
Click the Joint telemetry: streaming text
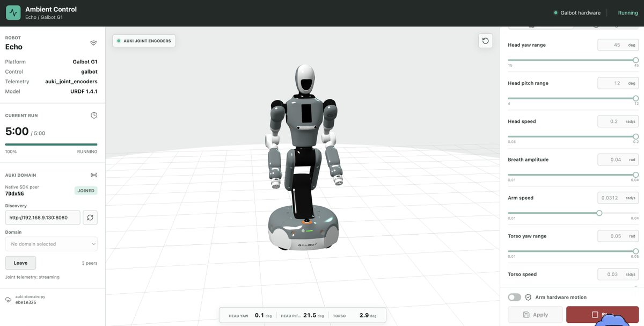[32, 277]
